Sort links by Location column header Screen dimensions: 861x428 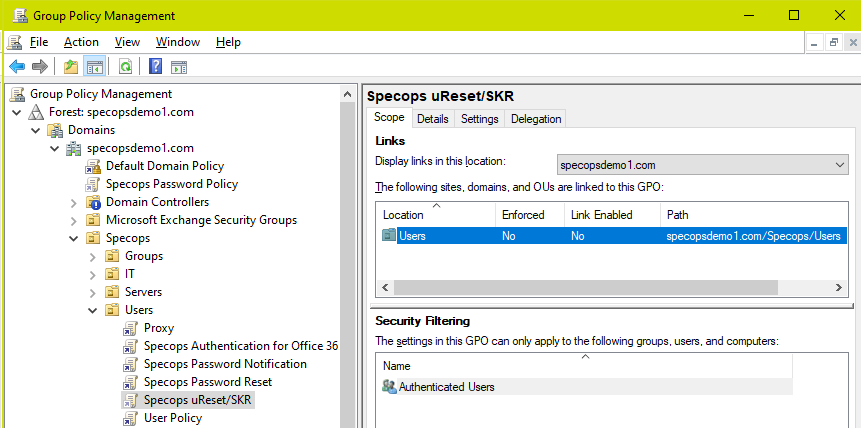click(x=437, y=214)
